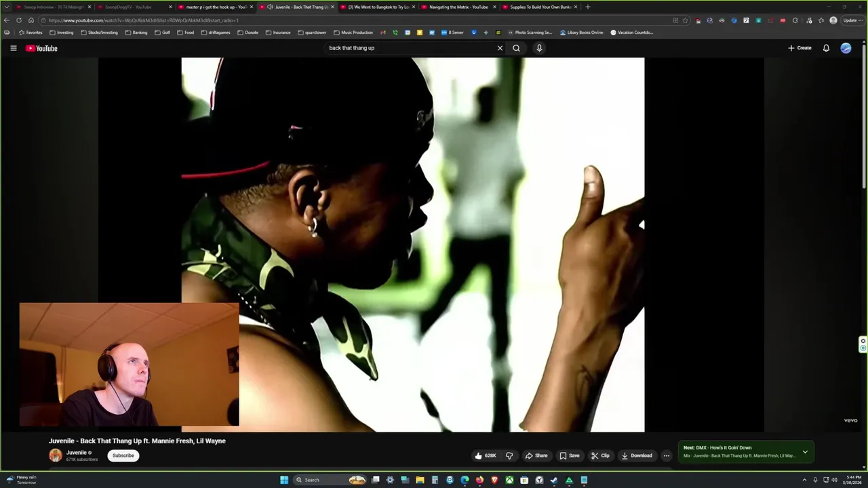Go to the YouTube home logo
Screen dimensions: 868x488
[x=41, y=48]
